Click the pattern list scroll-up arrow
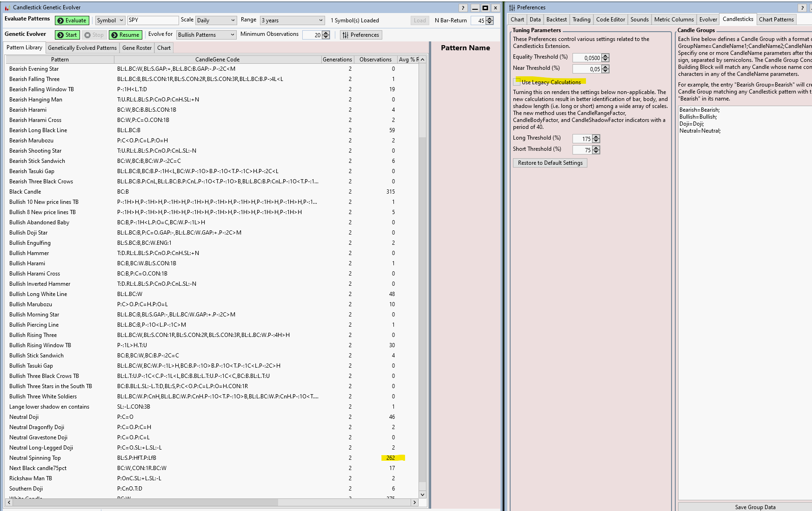 pos(422,60)
